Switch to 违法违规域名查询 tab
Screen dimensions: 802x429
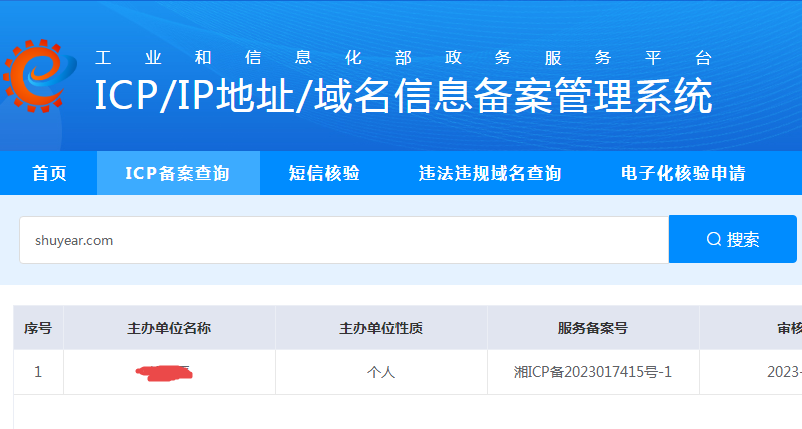pos(489,173)
